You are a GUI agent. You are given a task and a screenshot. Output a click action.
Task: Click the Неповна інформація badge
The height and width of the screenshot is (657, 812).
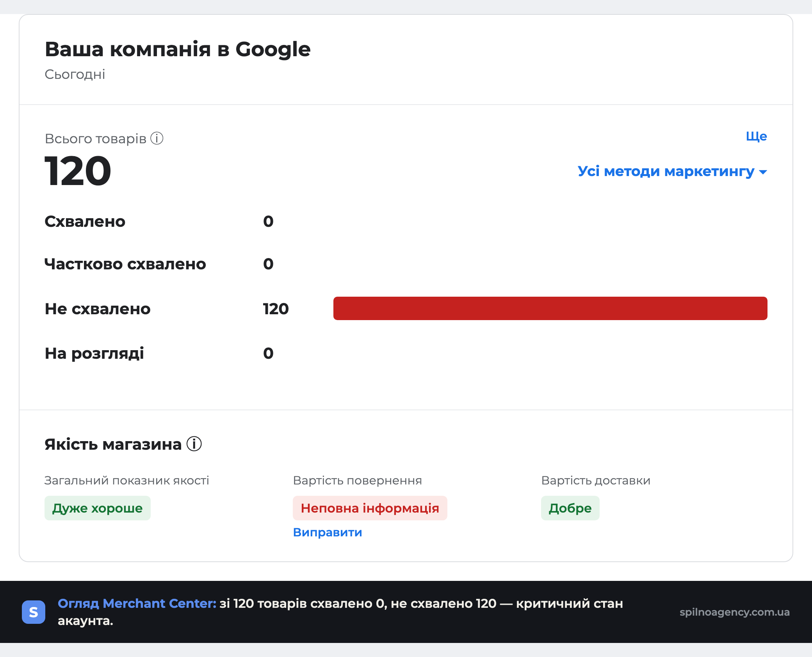click(370, 508)
